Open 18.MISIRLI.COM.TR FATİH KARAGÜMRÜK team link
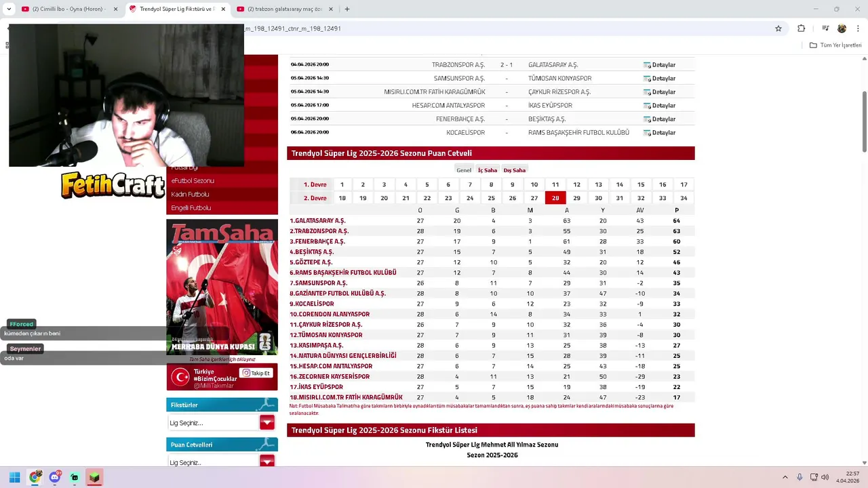 coord(346,397)
